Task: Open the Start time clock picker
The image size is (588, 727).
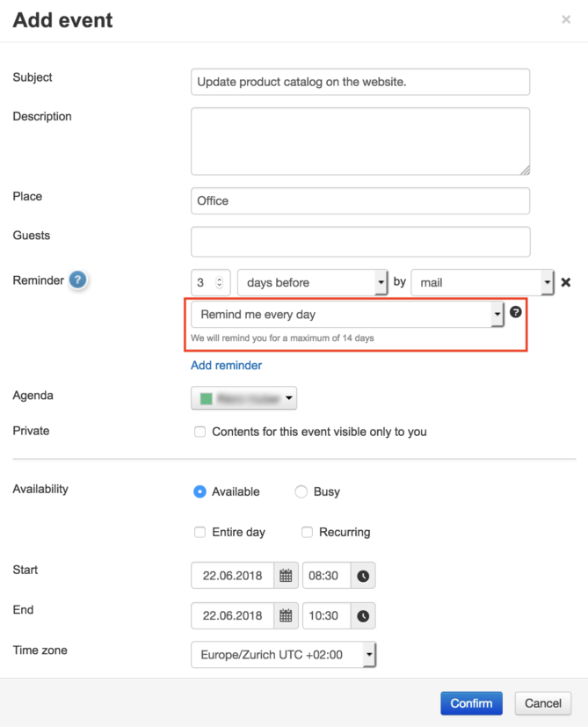Action: click(x=363, y=575)
